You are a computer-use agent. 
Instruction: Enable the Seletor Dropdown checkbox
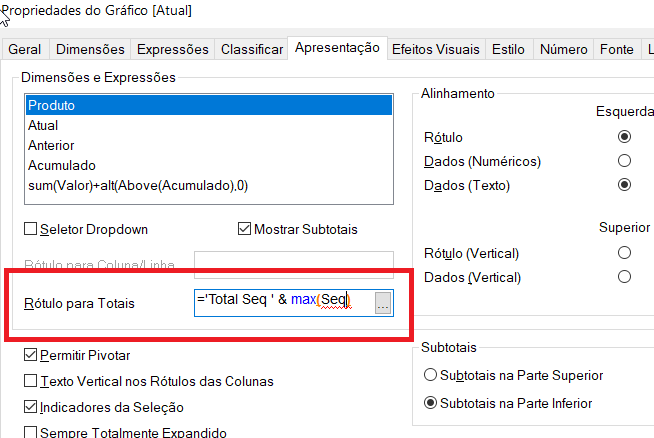click(x=30, y=229)
